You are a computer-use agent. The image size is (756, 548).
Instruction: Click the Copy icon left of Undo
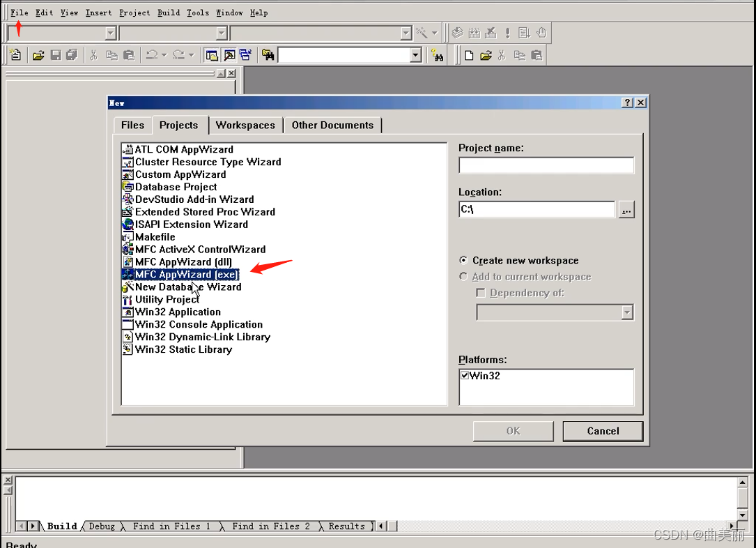point(112,56)
